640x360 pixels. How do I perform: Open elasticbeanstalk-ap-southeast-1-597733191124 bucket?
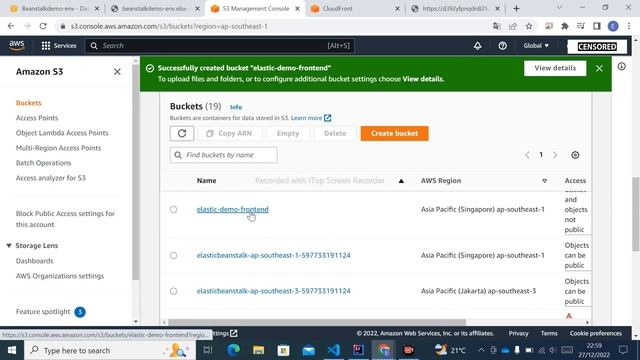point(273,256)
